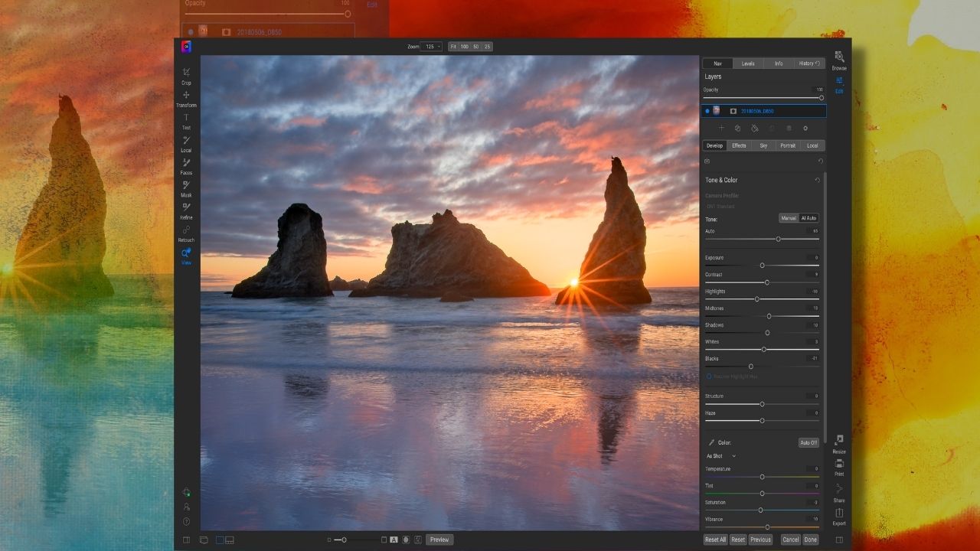The width and height of the screenshot is (980, 551).
Task: Open the layer settings gear menu
Action: point(805,129)
